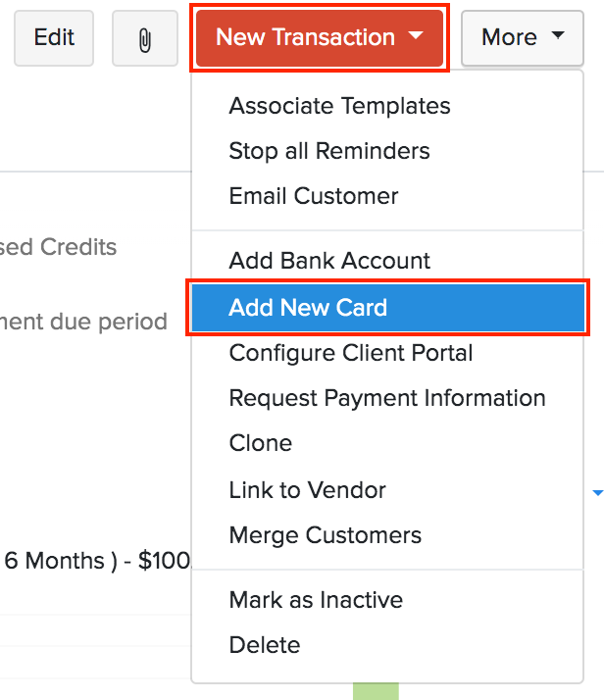Select Merge Customers menu item

pos(325,535)
